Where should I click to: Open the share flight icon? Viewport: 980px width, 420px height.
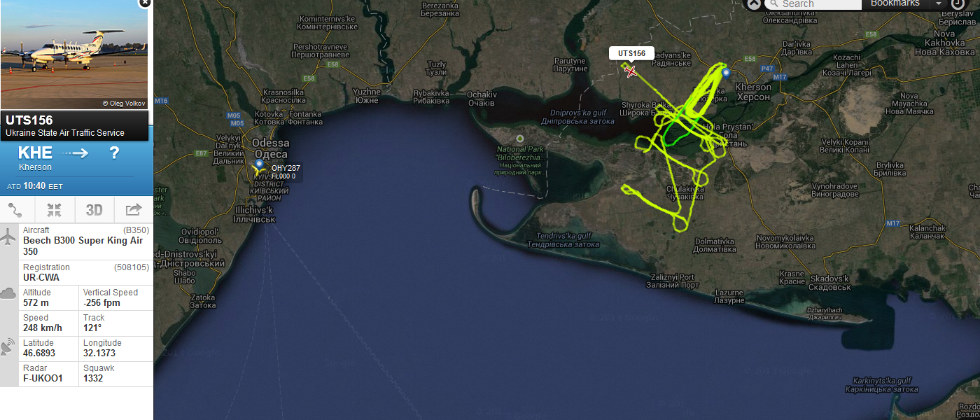click(x=133, y=209)
